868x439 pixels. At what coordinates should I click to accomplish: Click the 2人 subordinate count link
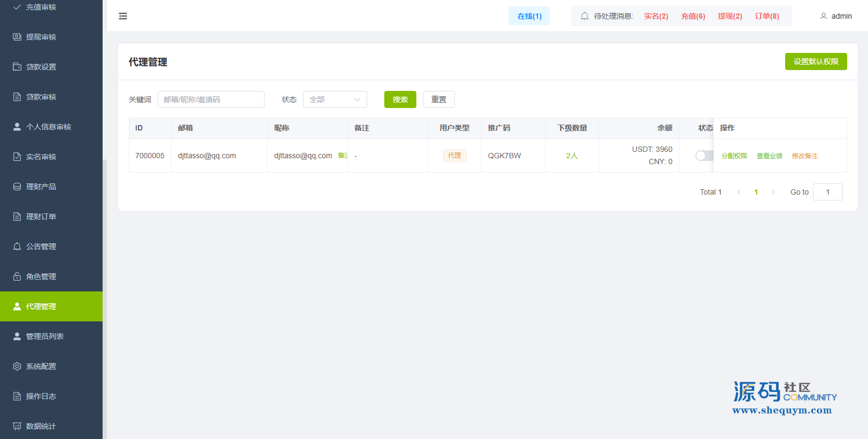click(x=572, y=156)
